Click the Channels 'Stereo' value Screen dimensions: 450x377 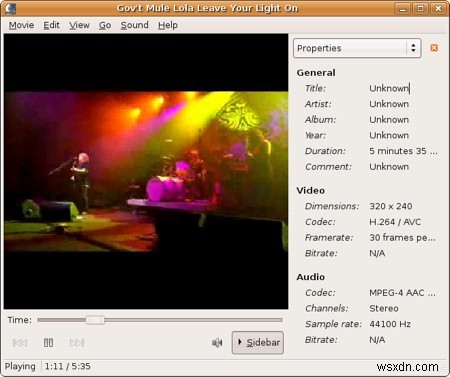[384, 308]
